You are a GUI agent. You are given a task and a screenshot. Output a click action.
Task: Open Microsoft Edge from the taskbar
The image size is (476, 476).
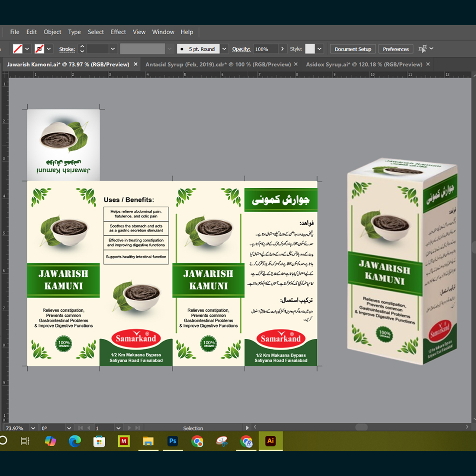pos(75,441)
